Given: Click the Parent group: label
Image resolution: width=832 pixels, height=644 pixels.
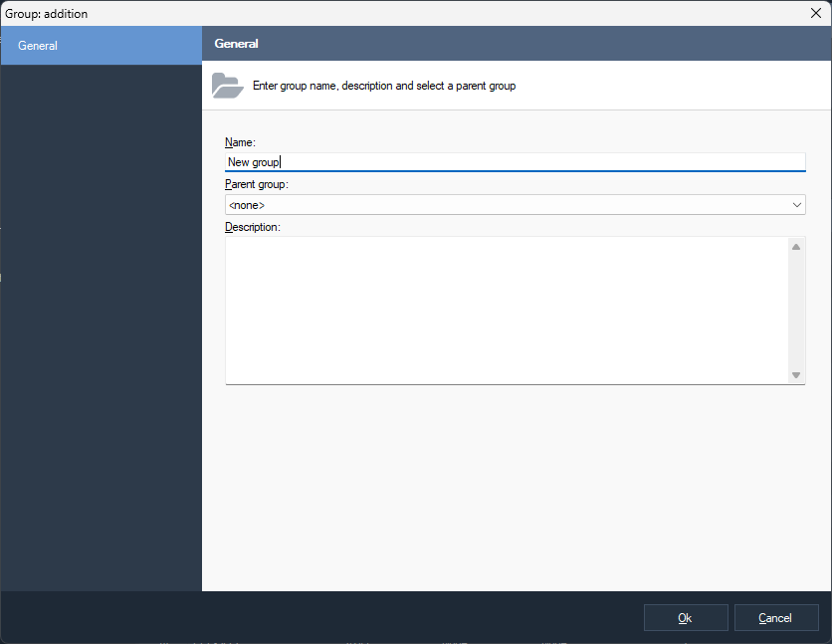Looking at the screenshot, I should (x=257, y=185).
